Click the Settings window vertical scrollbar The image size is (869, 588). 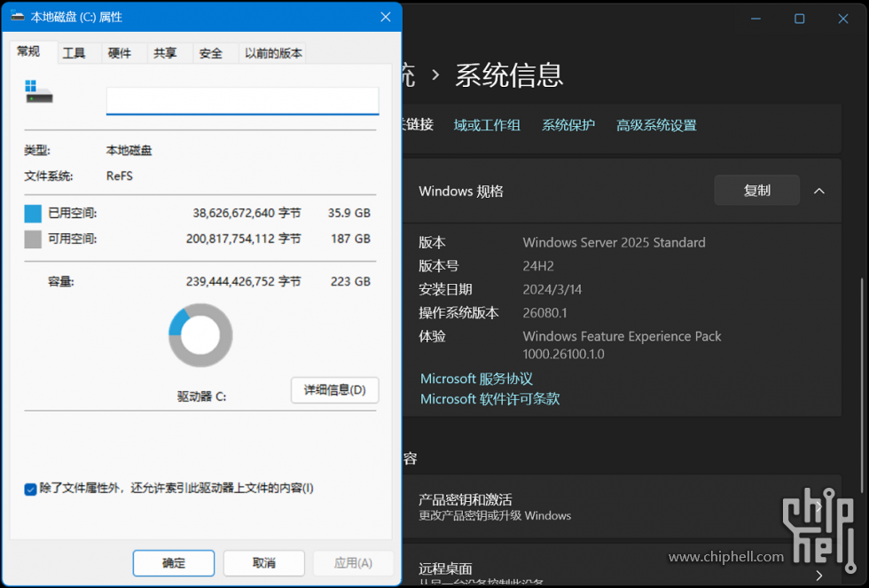click(862, 385)
